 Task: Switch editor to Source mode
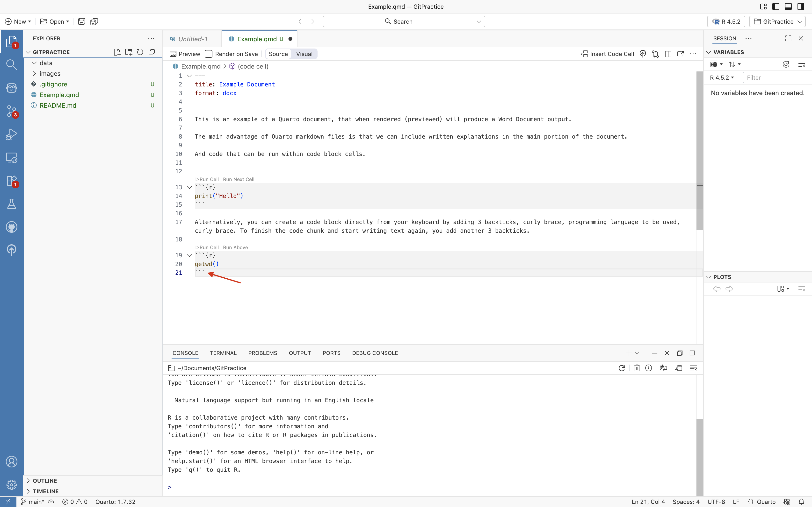point(278,54)
